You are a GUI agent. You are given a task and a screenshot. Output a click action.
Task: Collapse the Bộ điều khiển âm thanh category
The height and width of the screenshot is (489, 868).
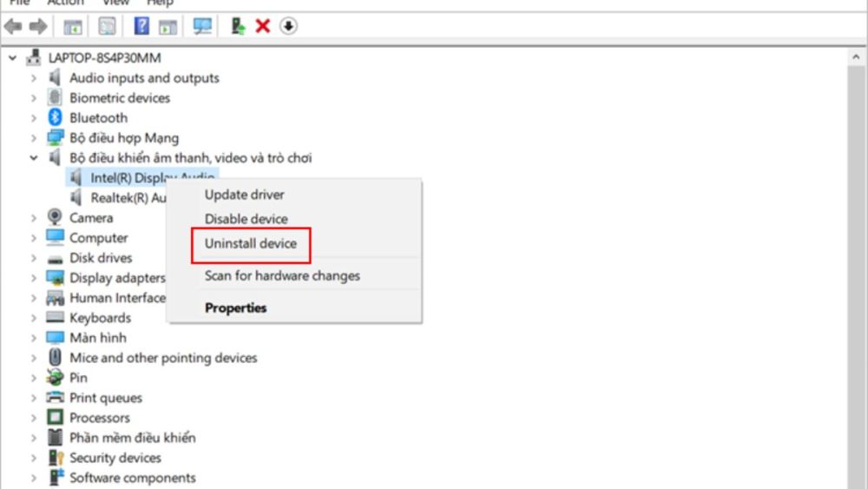click(x=34, y=158)
